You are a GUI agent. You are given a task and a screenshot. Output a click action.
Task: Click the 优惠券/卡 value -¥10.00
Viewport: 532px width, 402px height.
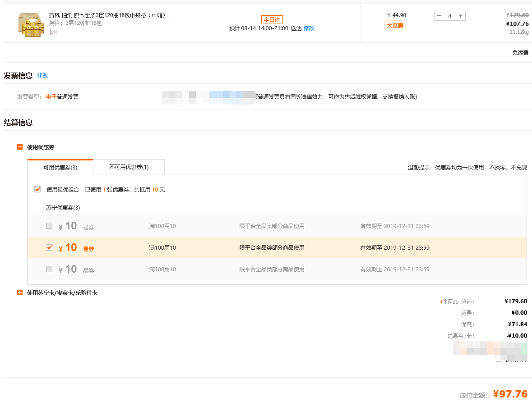tap(517, 336)
